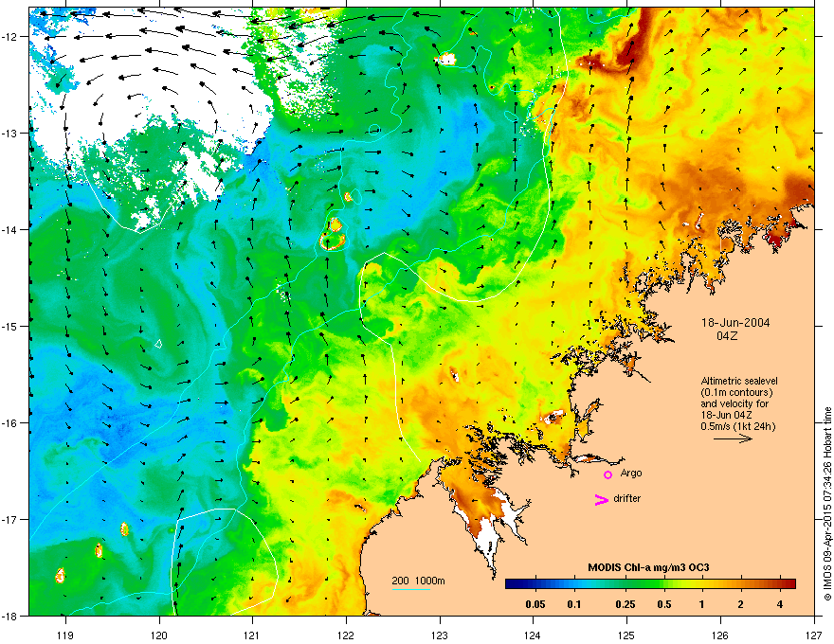Click the '18-Jun-2004' date label
Image resolution: width=834 pixels, height=644 pixels.
click(x=735, y=323)
